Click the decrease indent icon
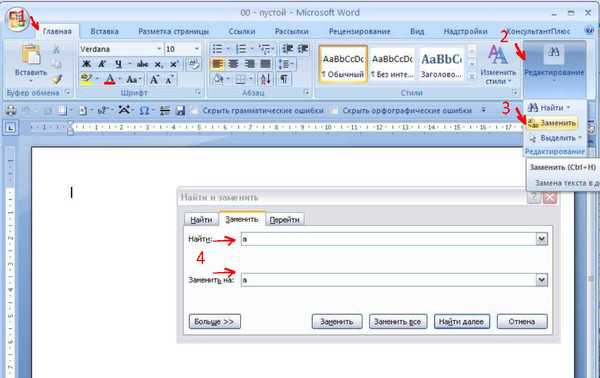This screenshot has height=378, width=600. click(x=288, y=49)
